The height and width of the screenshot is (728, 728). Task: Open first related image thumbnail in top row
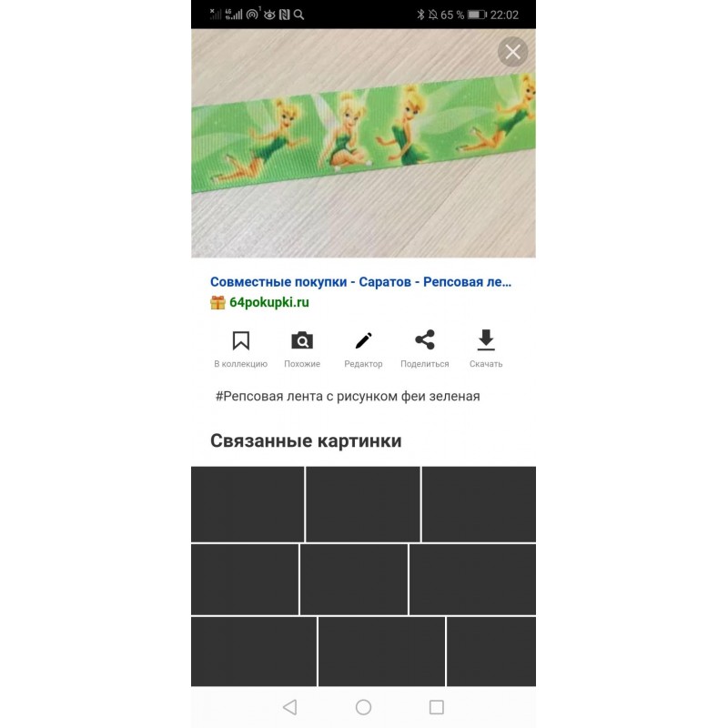248,504
